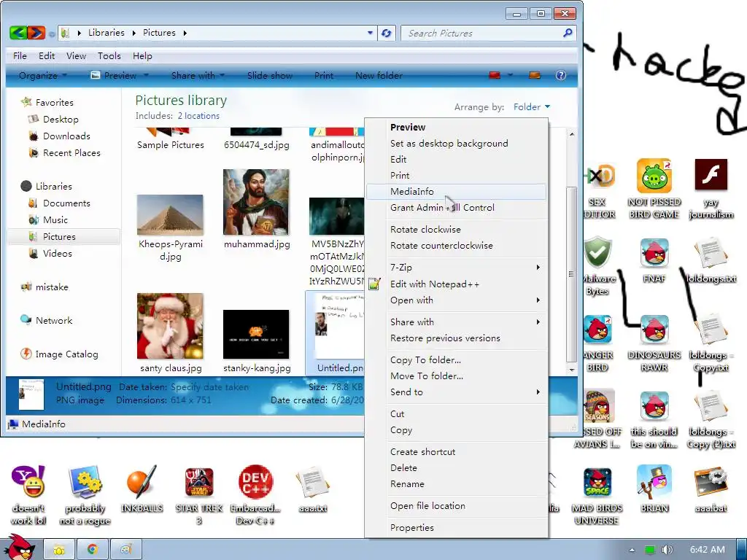
Task: Open the Arrange by Folder dropdown
Action: coord(532,106)
